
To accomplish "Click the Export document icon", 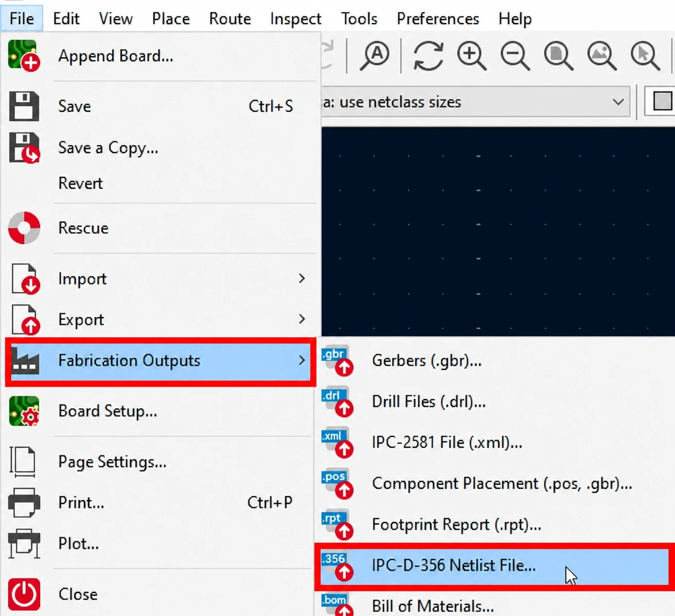I will click(25, 319).
